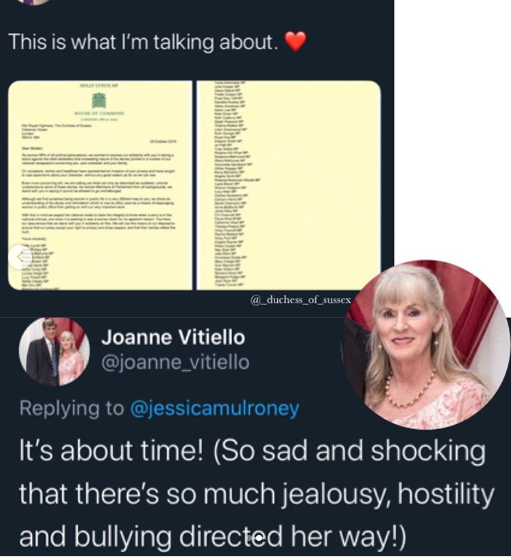The image size is (511, 560).
Task: Click the Joanne Vitiello display name
Action: [x=173, y=337]
